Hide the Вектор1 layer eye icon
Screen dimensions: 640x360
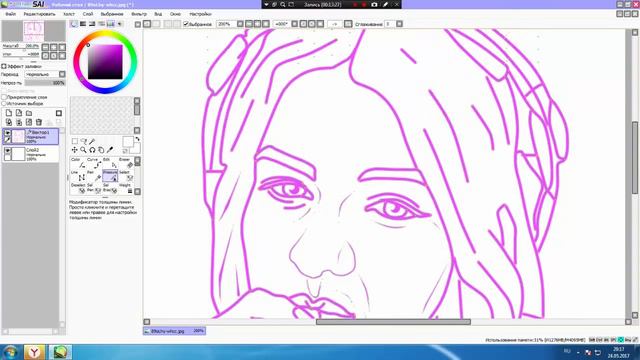click(x=7, y=133)
